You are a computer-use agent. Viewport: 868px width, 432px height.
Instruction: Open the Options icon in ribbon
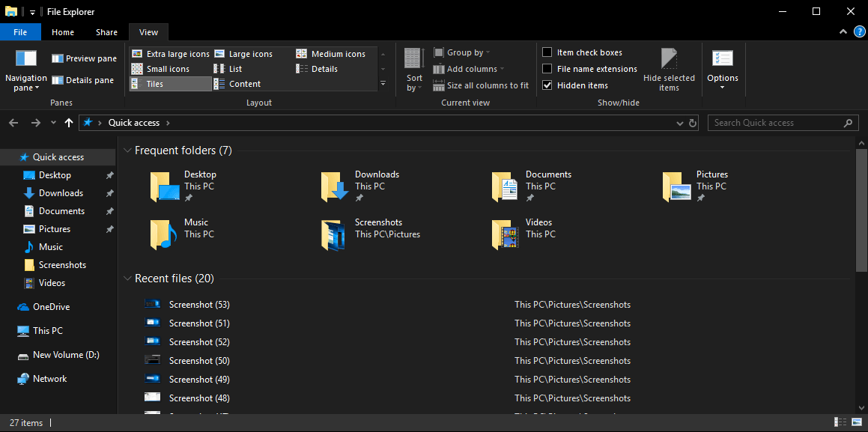(722, 60)
